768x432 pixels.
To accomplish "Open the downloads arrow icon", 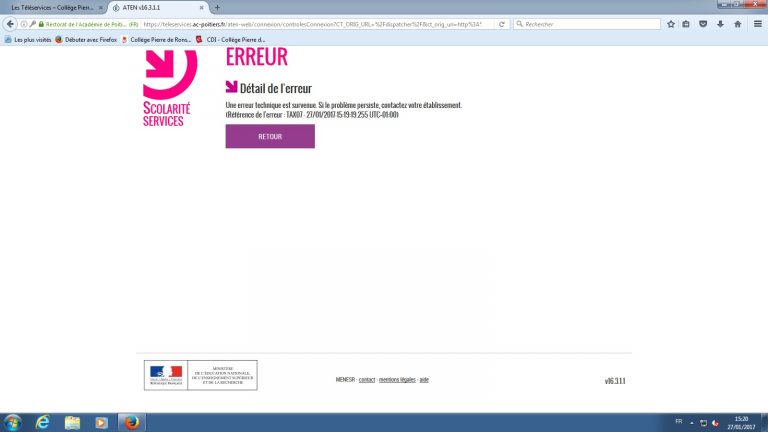I will 720,24.
